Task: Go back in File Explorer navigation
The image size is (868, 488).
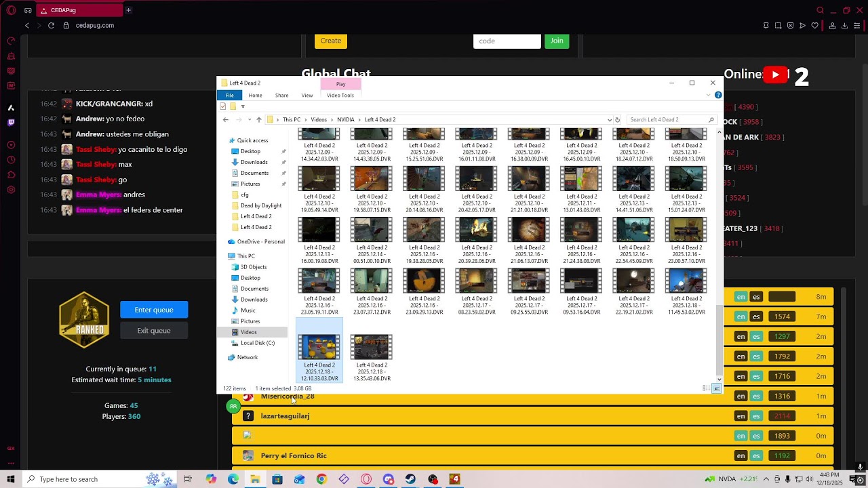Action: pos(226,120)
